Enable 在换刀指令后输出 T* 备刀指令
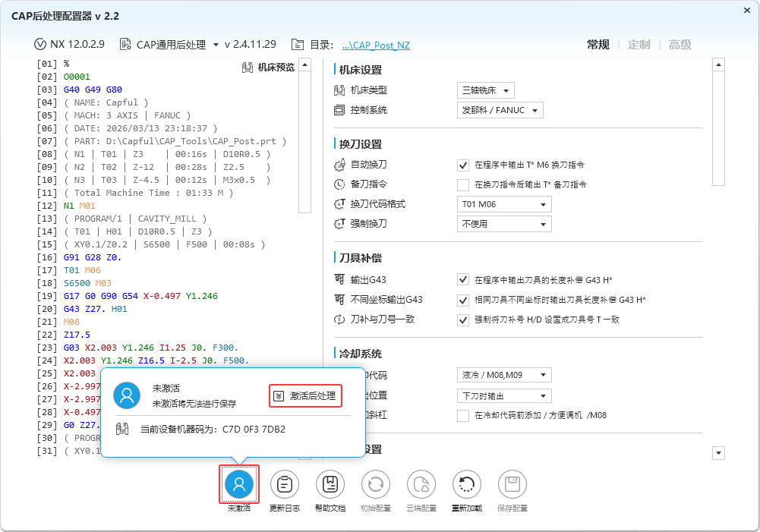 tap(463, 184)
